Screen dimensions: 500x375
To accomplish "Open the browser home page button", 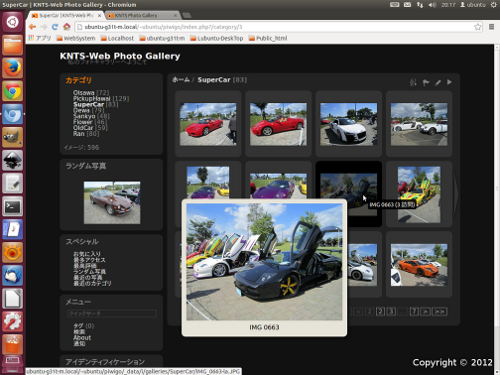I will click(67, 27).
